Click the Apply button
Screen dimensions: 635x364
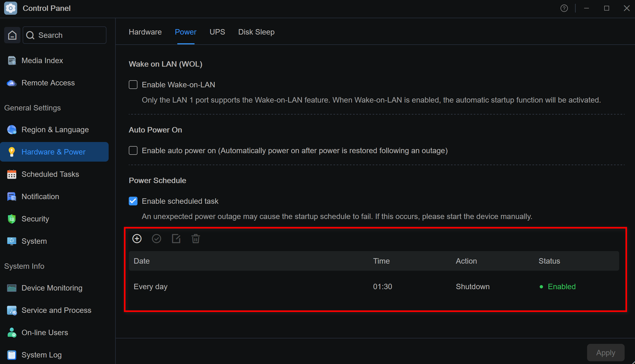coord(606,353)
